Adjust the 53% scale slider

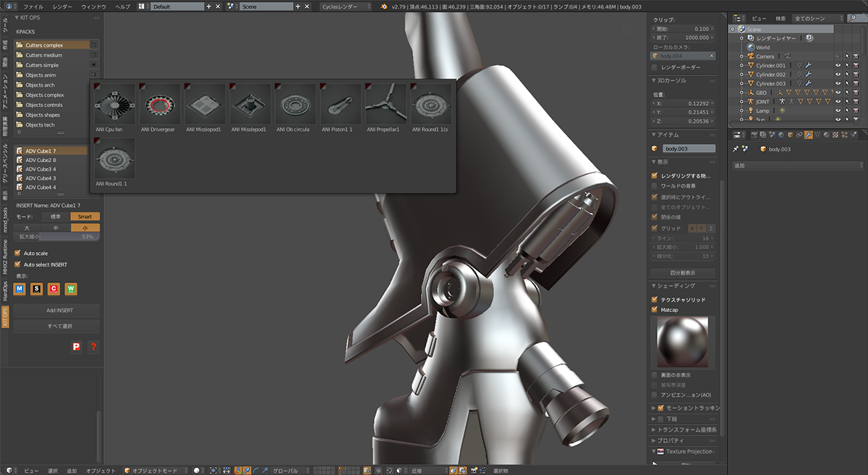pos(56,236)
